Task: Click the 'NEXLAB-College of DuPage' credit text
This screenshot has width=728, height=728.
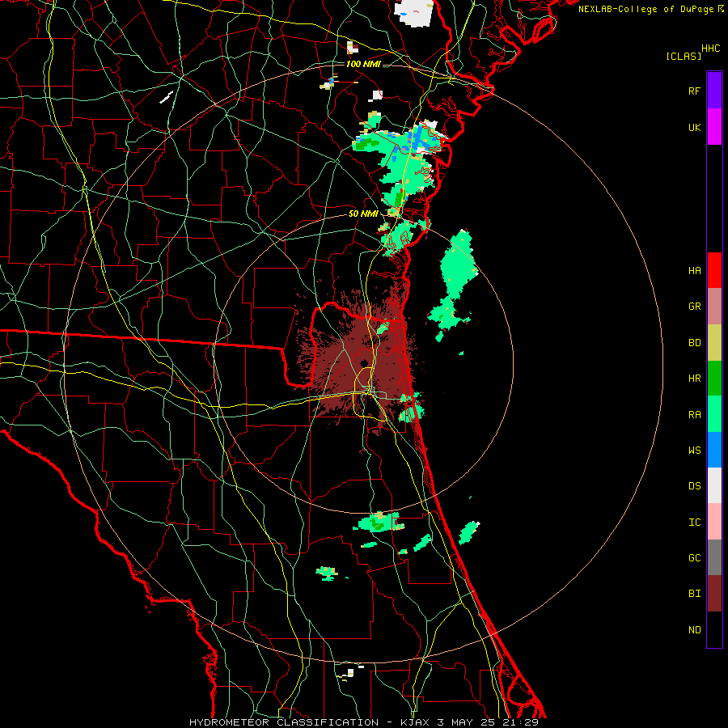Action: pyautogui.click(x=645, y=9)
